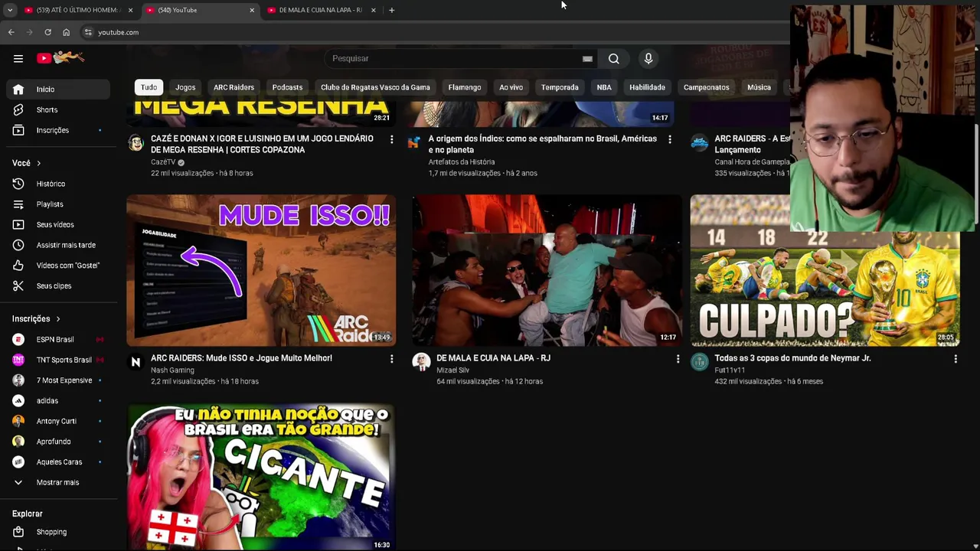Open options menu for Mega Resenha video
Screen dimensions: 980x551
point(391,139)
